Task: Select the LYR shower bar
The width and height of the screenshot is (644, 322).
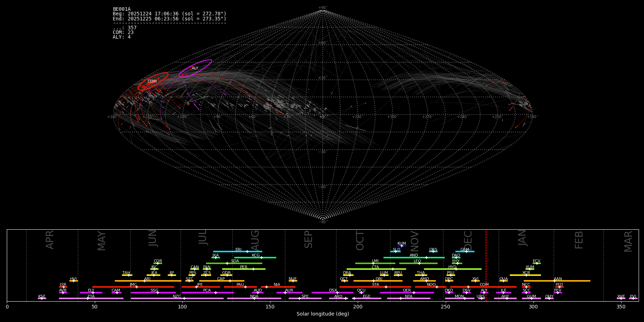Action: tap(63, 287)
